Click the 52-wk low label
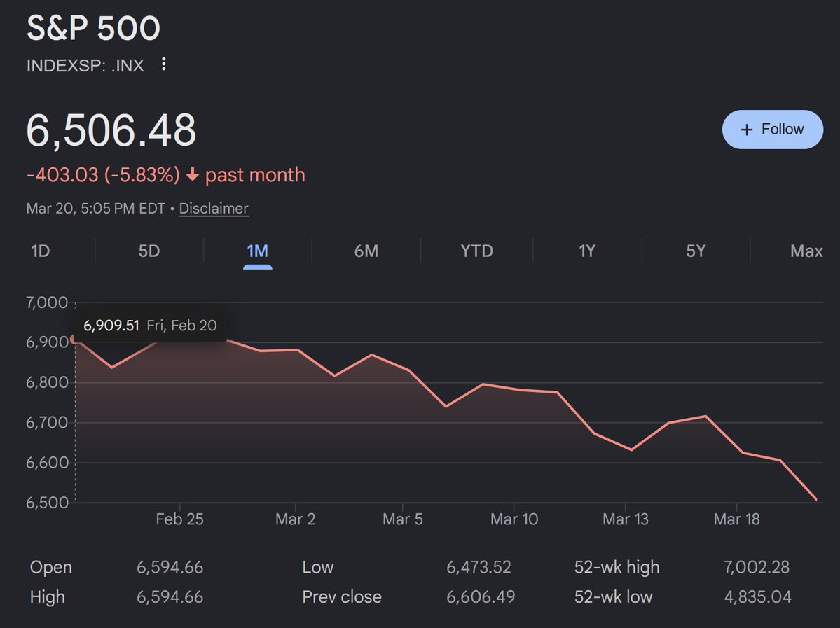This screenshot has width=840, height=628. (613, 596)
